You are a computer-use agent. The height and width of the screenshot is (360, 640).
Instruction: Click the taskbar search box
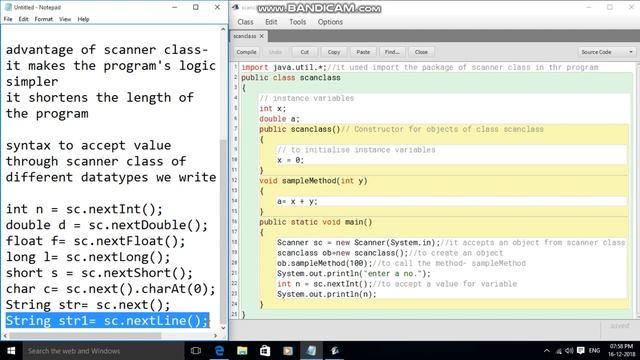(x=103, y=351)
